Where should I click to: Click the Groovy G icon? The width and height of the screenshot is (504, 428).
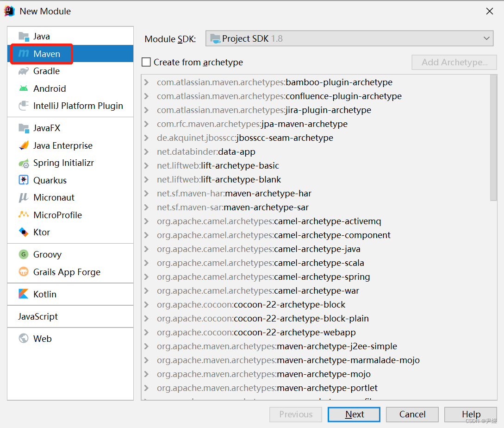tap(24, 254)
